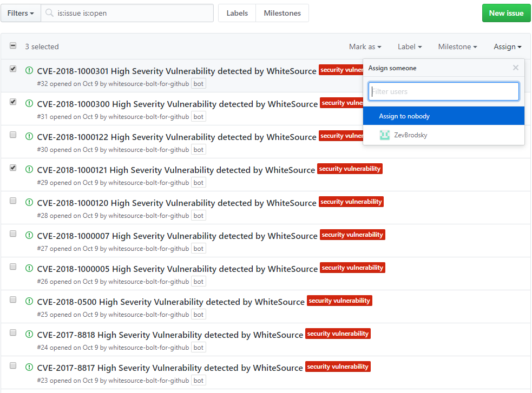
Task: Click the open issue icon beside CVE-2018-1000120
Action: click(x=29, y=201)
